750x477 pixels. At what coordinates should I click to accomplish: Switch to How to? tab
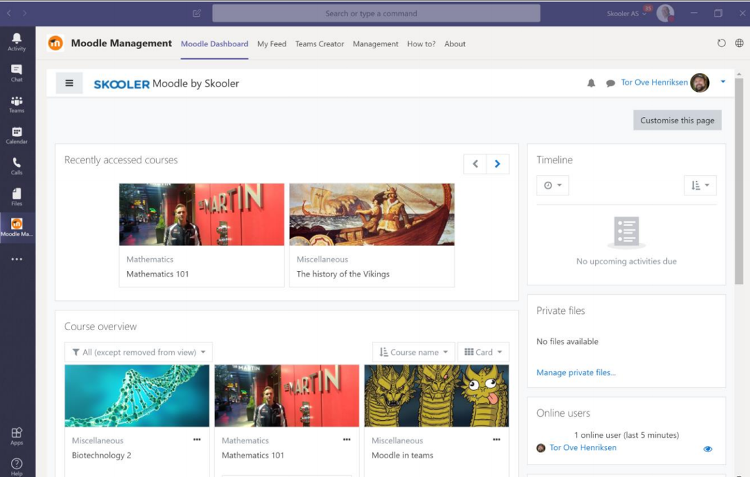421,44
